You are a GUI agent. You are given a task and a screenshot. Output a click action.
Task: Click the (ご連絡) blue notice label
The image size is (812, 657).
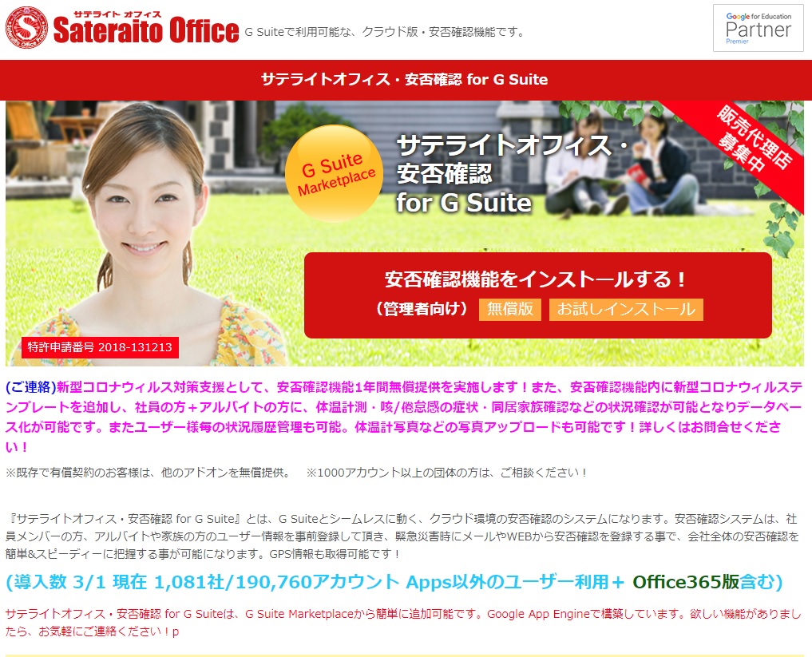tap(30, 387)
